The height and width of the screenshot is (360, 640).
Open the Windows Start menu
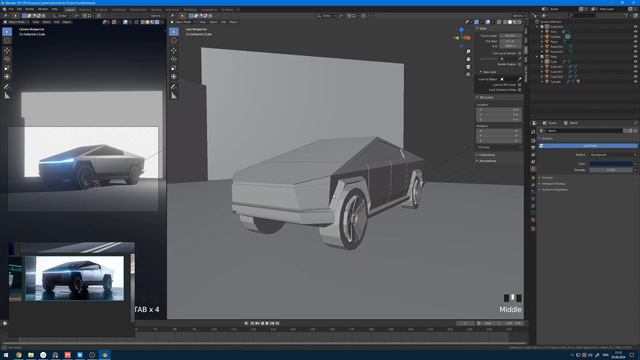click(6, 355)
